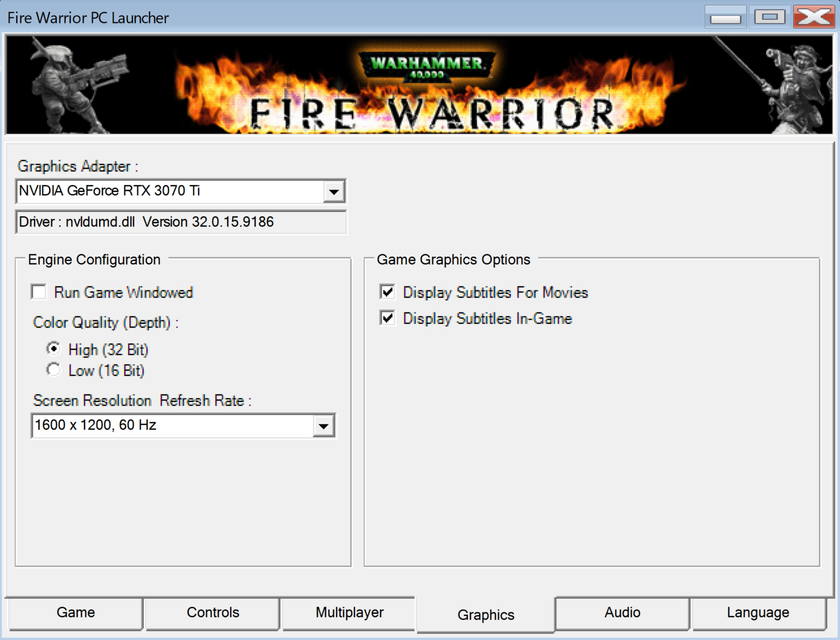Click the Driver version info field
This screenshot has width=840, height=640.
coord(181,222)
